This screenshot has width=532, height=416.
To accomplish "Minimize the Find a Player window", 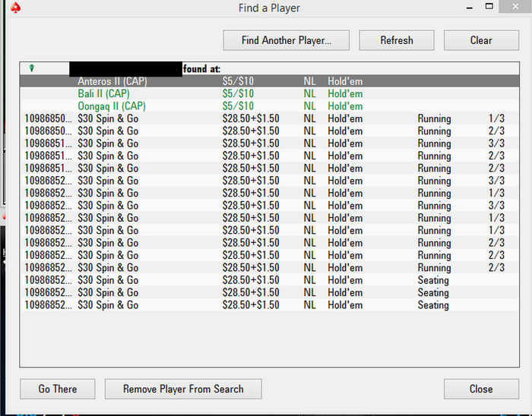I will [470, 8].
